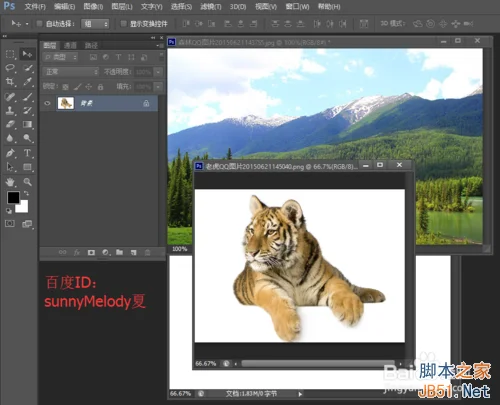Viewport: 500px width, 405px height.
Task: Select the Eyedropper tool
Action: tap(27, 82)
